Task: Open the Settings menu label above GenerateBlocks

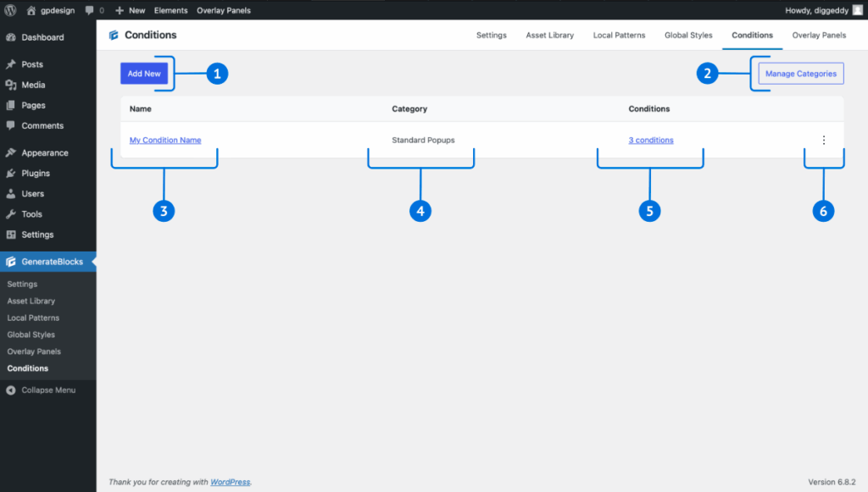Action: (x=37, y=235)
